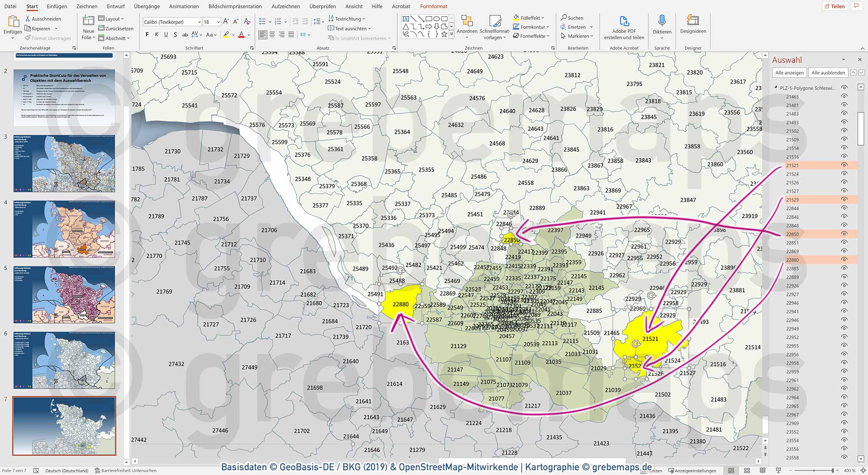This screenshot has height=475, width=868.
Task: Toggle bold formatting F
Action: click(147, 35)
